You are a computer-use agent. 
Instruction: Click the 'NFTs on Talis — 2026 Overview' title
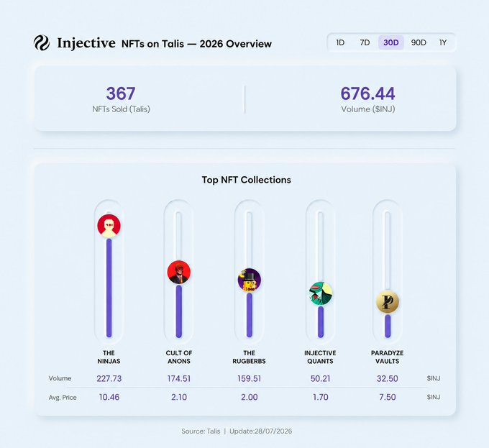(196, 44)
